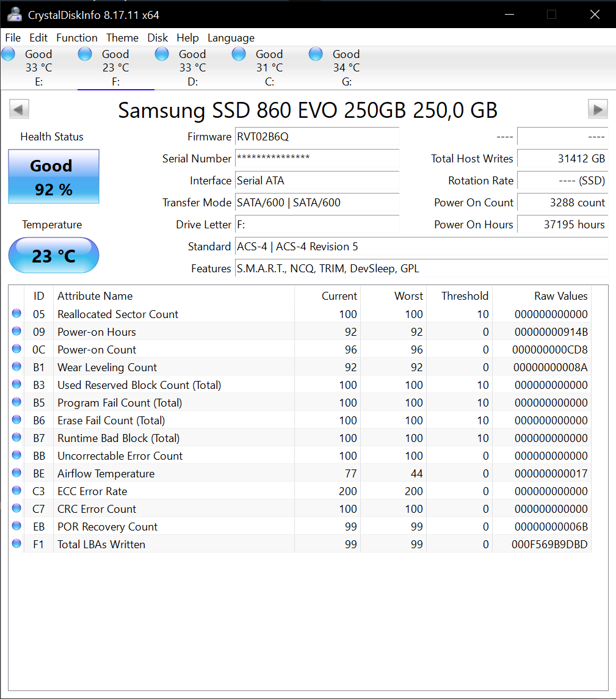Click the Attribute Name column header
Image resolution: width=616 pixels, height=699 pixels.
click(174, 296)
